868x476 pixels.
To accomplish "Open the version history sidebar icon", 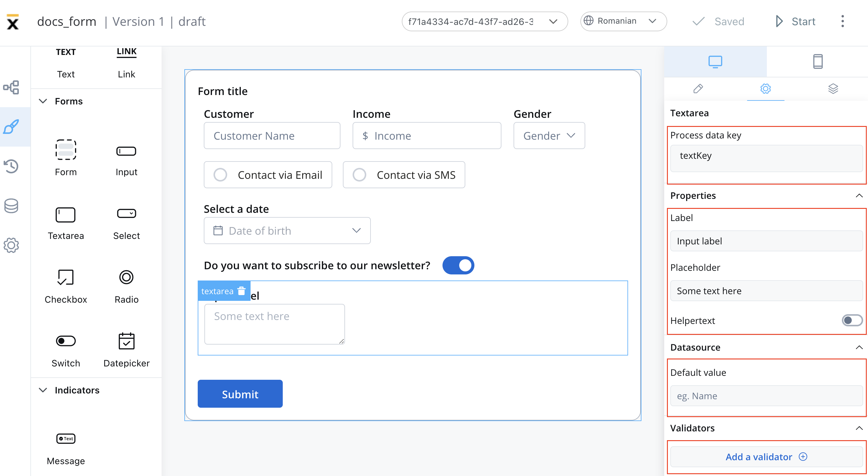I will [x=11, y=166].
